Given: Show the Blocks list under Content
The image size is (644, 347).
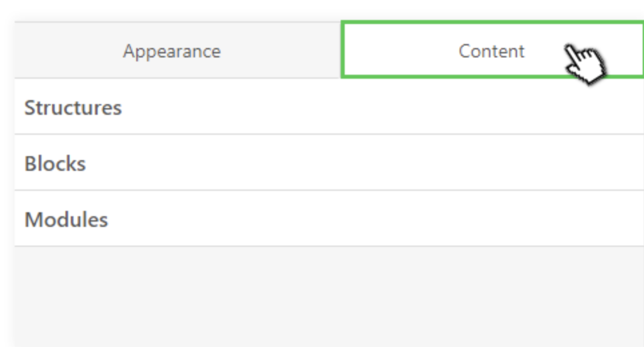Looking at the screenshot, I should coord(329,162).
